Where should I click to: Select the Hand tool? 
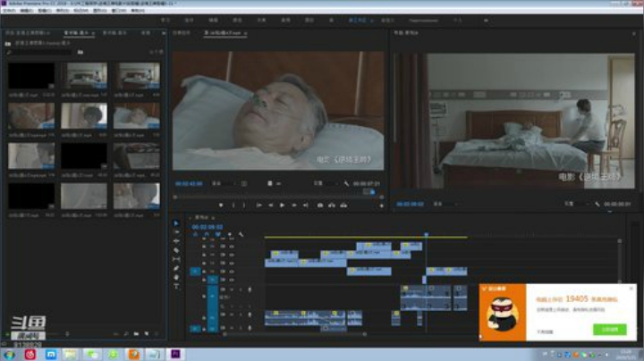tap(176, 277)
